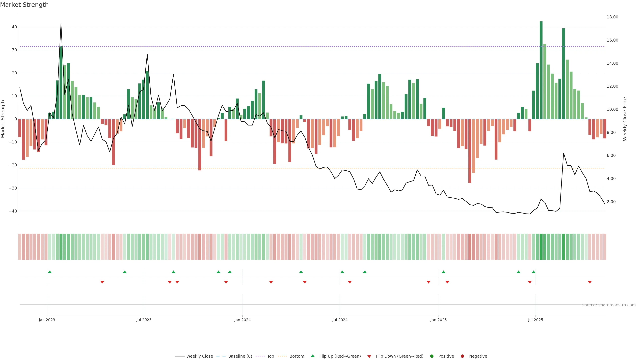The image size is (644, 362).
Task: Click the first green flip-up marker near Jan 2023
Action: [x=50, y=272]
